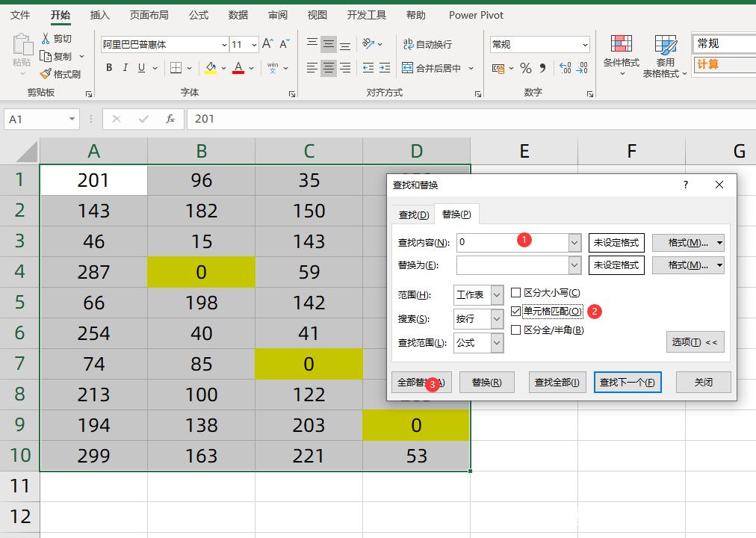Align text left
This screenshot has height=538, width=756.
point(312,68)
